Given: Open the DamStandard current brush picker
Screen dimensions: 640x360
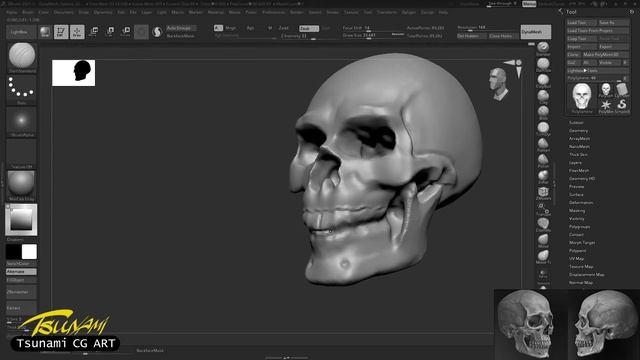Looking at the screenshot, I should pos(22,58).
